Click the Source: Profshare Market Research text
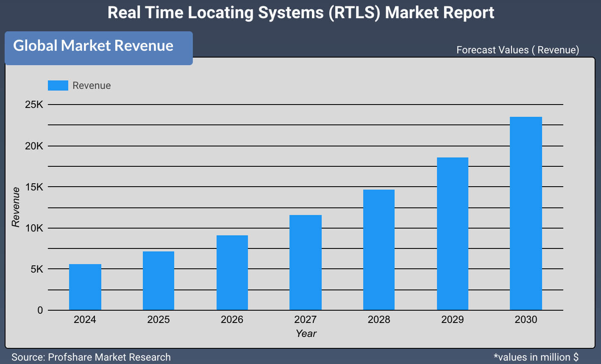 (x=91, y=357)
